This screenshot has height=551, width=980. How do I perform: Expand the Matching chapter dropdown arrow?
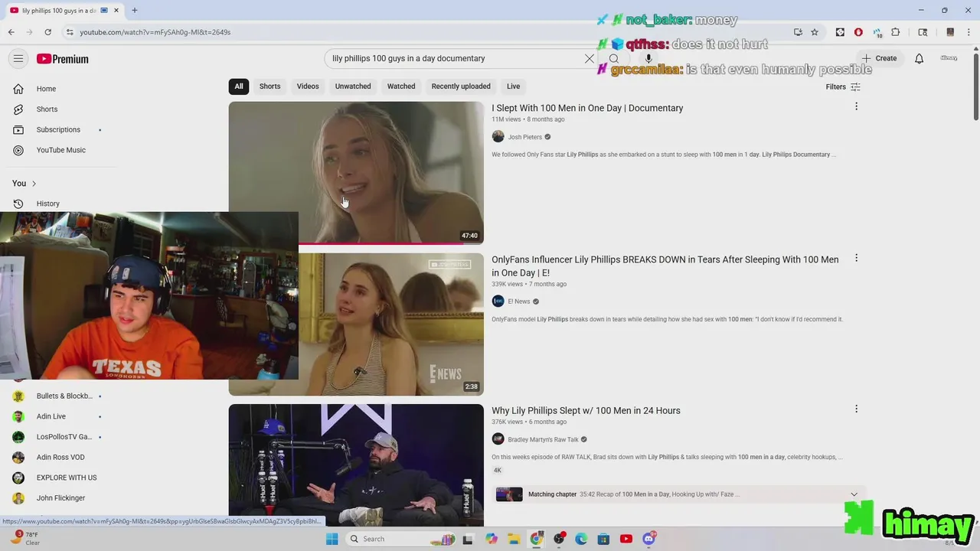tap(854, 494)
